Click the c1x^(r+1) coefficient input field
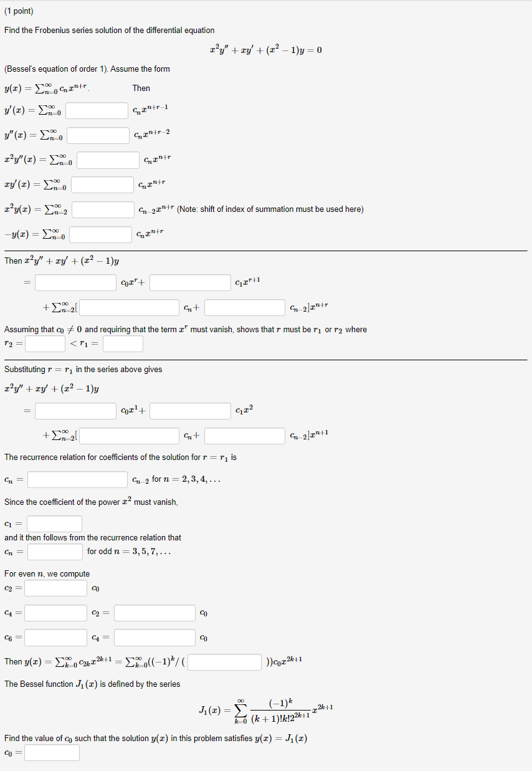 point(189,282)
